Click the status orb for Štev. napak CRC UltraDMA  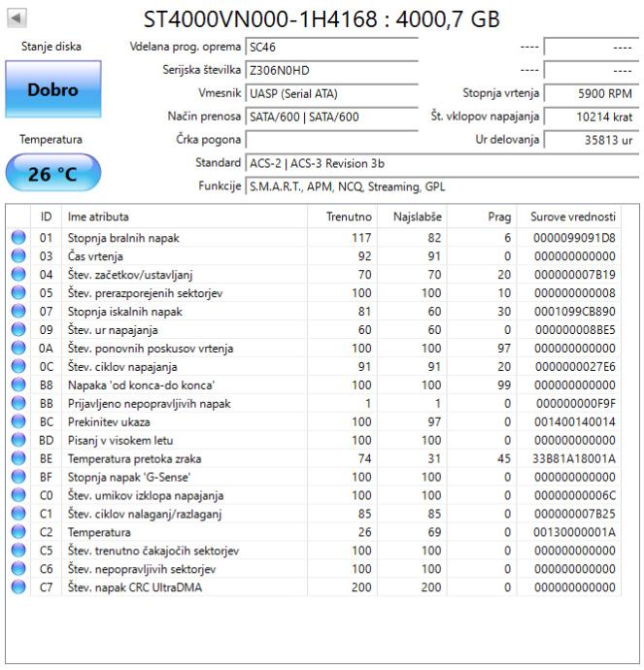click(x=19, y=588)
